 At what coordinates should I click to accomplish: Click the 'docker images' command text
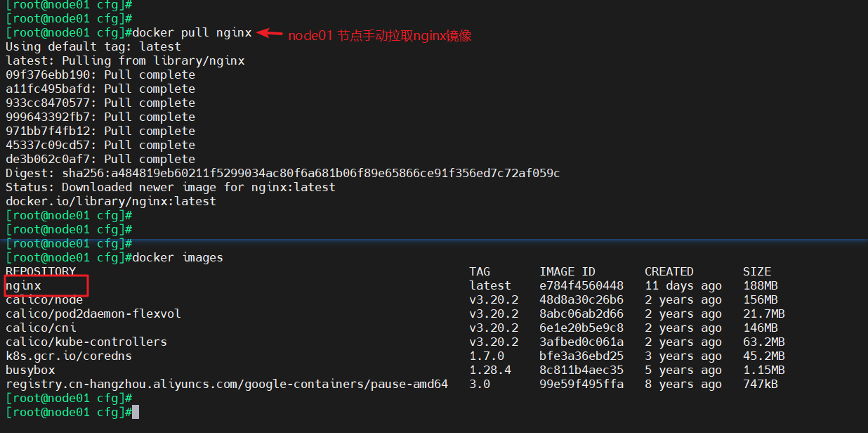(x=178, y=257)
